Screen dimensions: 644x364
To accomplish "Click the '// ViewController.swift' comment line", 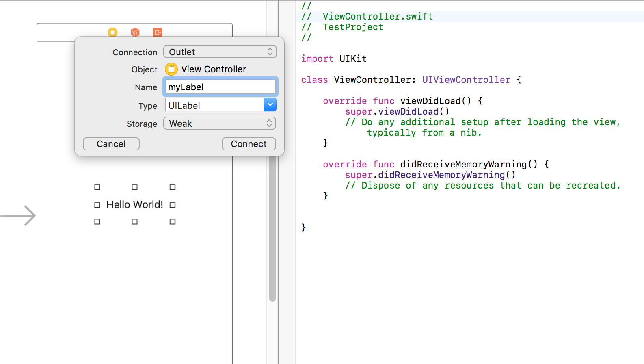I will (x=367, y=16).
